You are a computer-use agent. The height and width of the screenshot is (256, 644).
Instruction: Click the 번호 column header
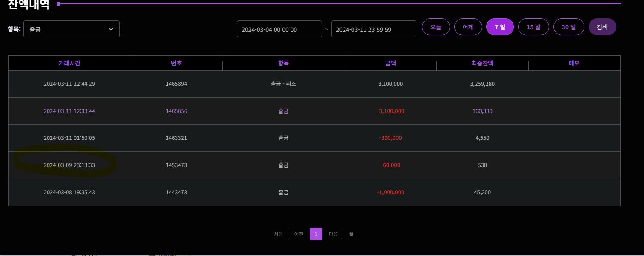[x=176, y=63]
